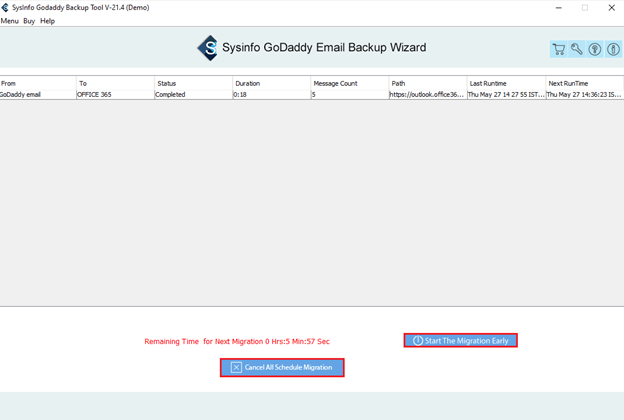624x420 pixels.
Task: Sort by the Duration column header
Action: [271, 83]
